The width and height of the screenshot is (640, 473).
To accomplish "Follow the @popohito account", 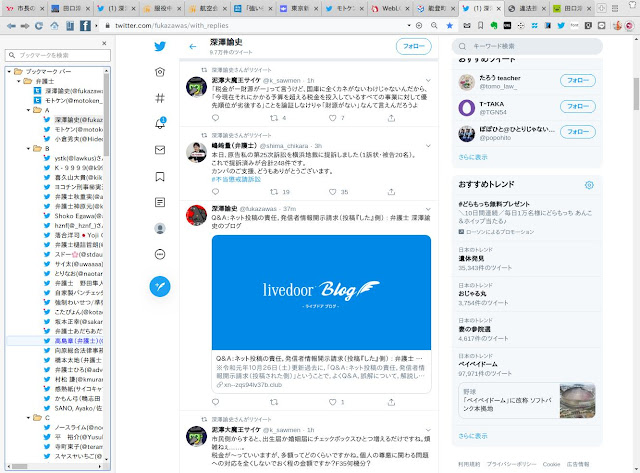I will (x=578, y=132).
